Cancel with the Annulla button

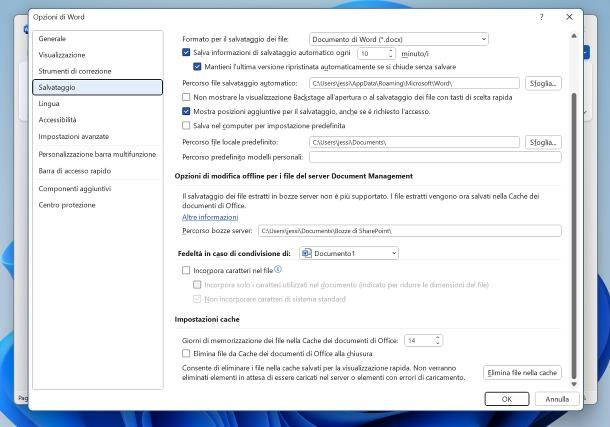coord(557,399)
